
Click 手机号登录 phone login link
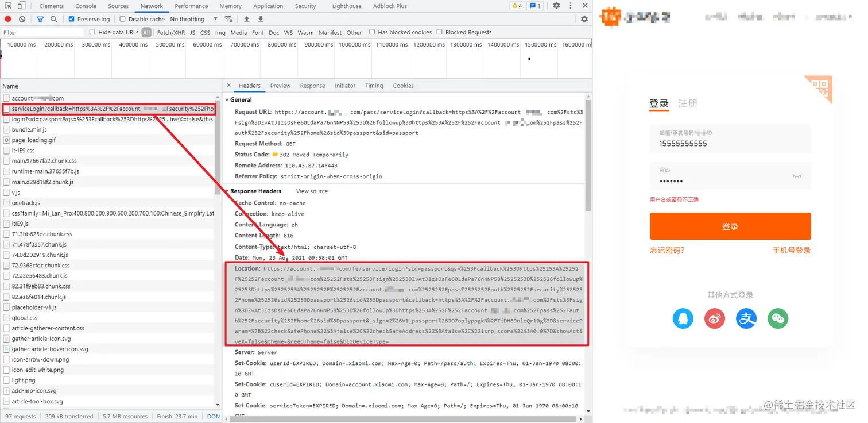click(792, 251)
